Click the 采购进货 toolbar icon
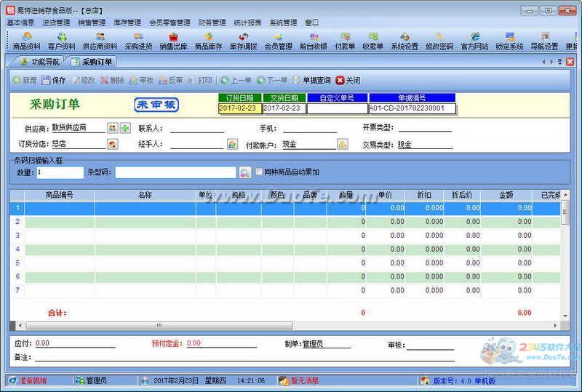The width and height of the screenshot is (582, 392). 138,41
